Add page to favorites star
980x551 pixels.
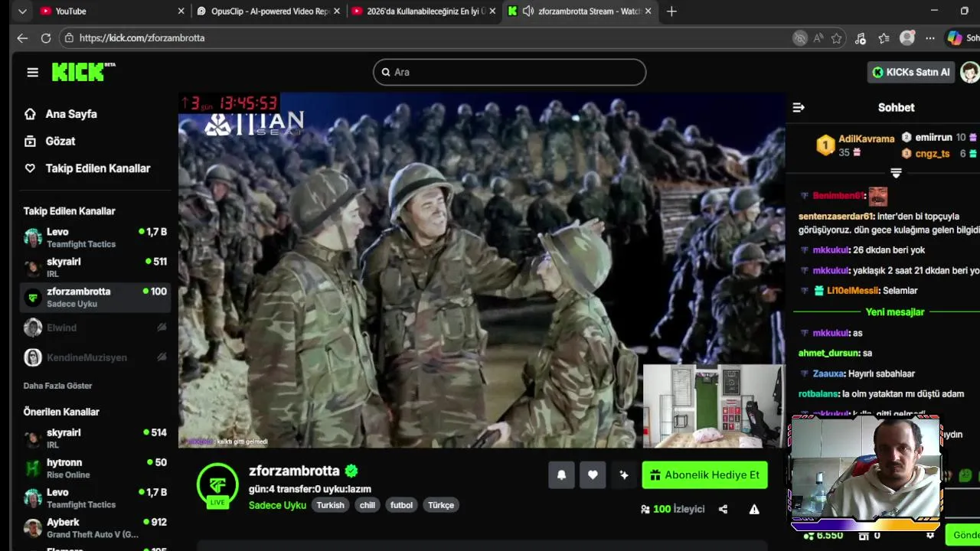[x=837, y=38]
